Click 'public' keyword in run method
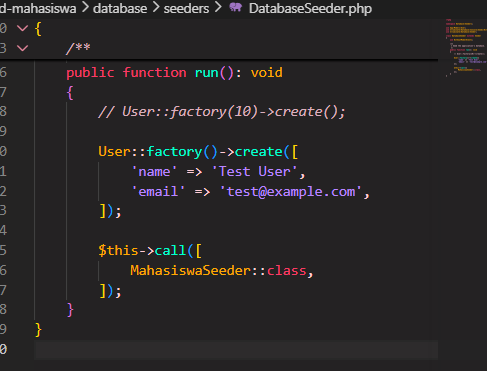487x371 pixels. pyautogui.click(x=90, y=73)
